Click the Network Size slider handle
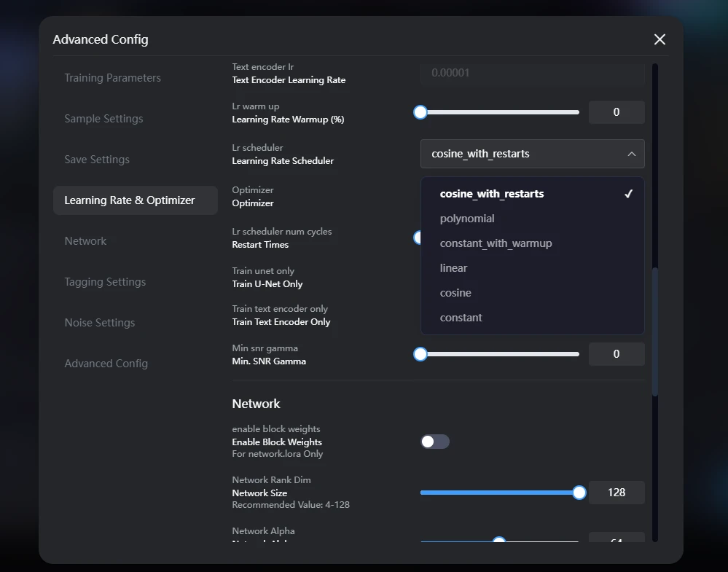 [579, 493]
